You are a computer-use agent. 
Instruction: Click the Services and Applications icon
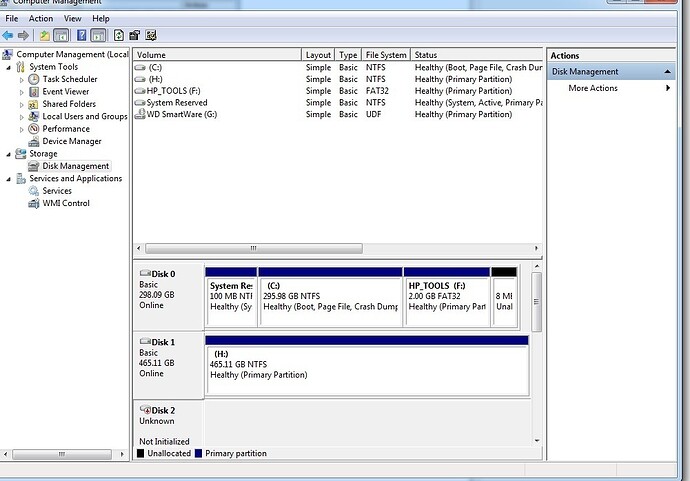point(21,178)
